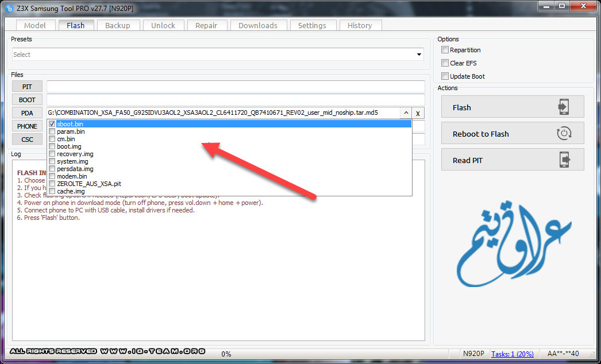Screen dimensions: 601x364
Task: Enable the cm.bin checkbox
Action: tap(52, 139)
